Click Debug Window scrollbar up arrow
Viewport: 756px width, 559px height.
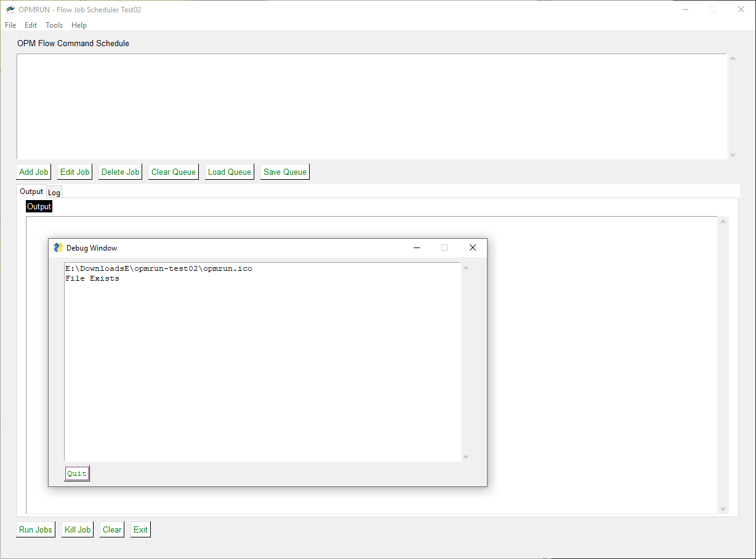pos(465,268)
